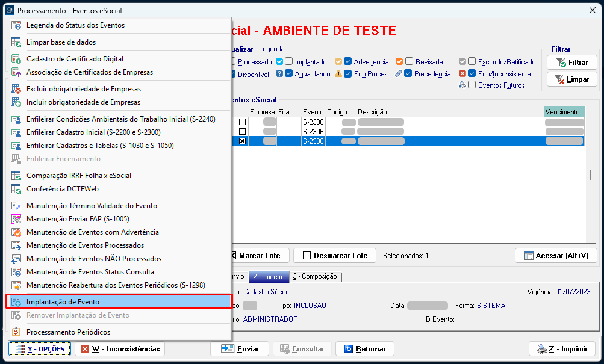This screenshot has height=364, width=604.
Task: Click the events list vertical scrollbar
Action: [590, 174]
